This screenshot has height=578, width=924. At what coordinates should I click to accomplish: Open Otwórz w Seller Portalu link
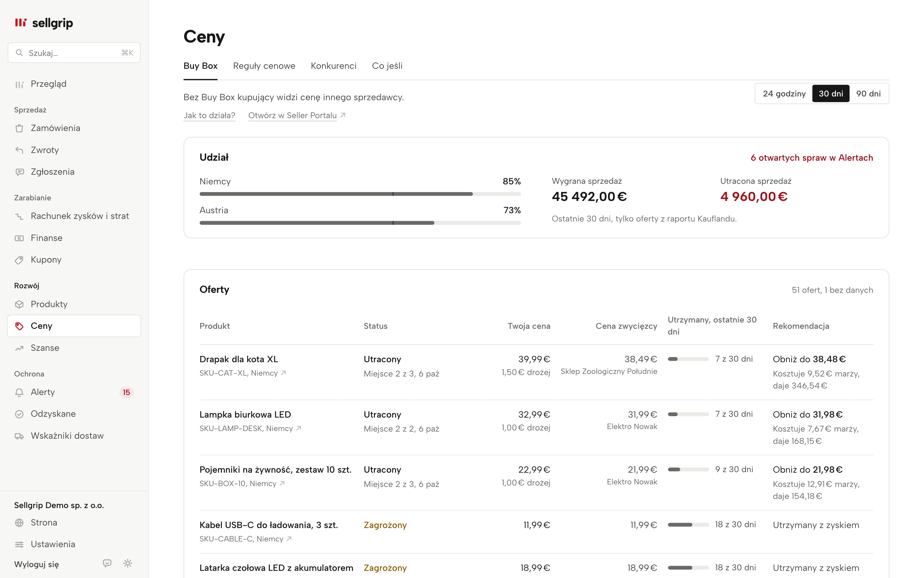point(297,115)
